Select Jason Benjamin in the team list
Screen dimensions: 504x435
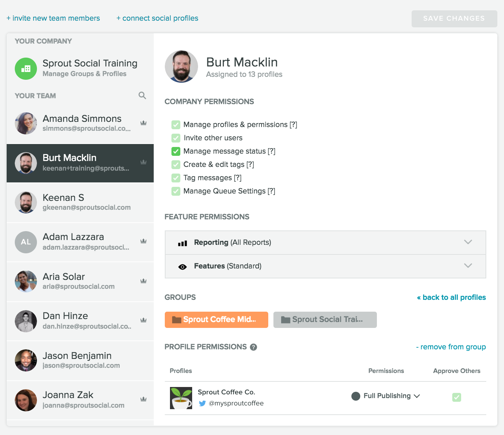coord(80,360)
